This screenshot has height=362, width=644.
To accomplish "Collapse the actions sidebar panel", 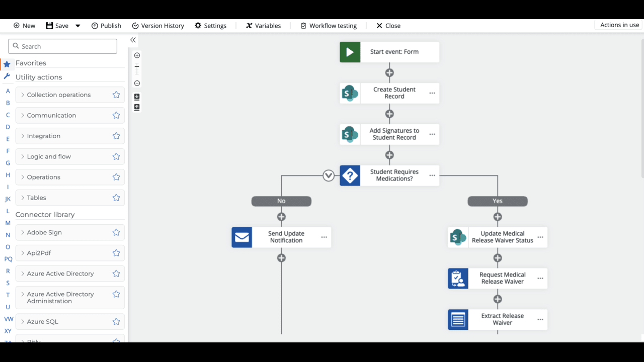I will click(133, 40).
